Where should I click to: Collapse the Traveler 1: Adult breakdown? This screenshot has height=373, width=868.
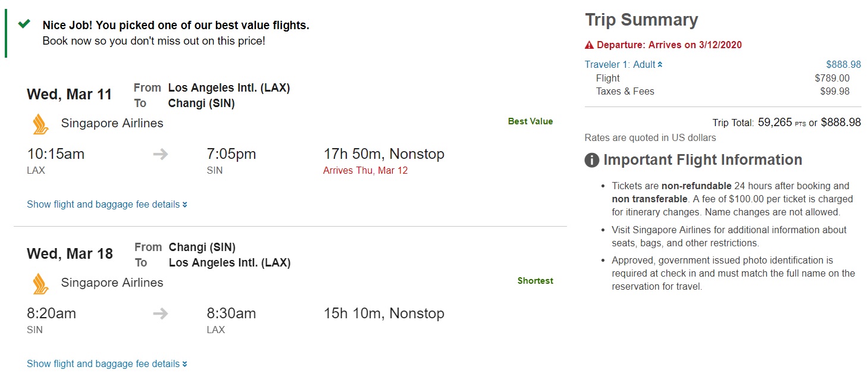623,65
